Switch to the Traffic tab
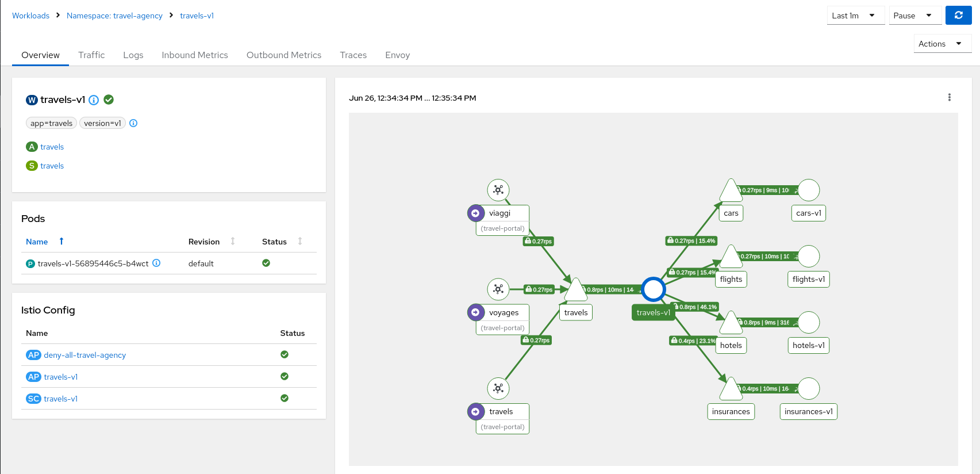The image size is (980, 474). (91, 55)
